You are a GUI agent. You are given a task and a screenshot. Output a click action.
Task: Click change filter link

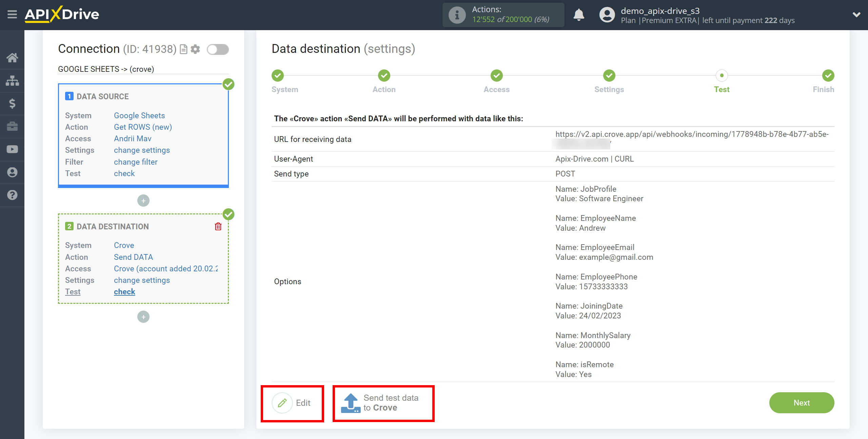coord(136,162)
